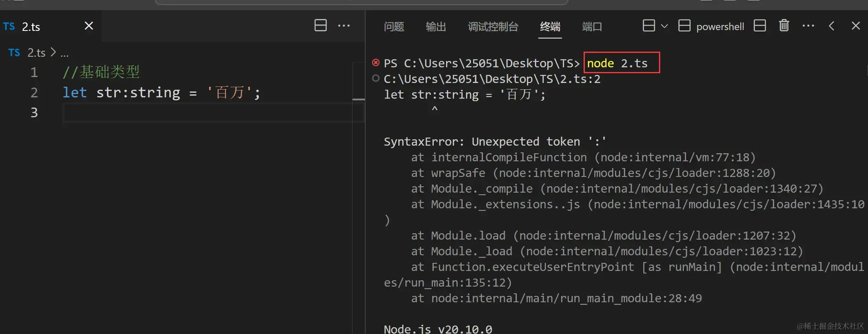
Task: Place the cursor on empty line 3
Action: 207,113
